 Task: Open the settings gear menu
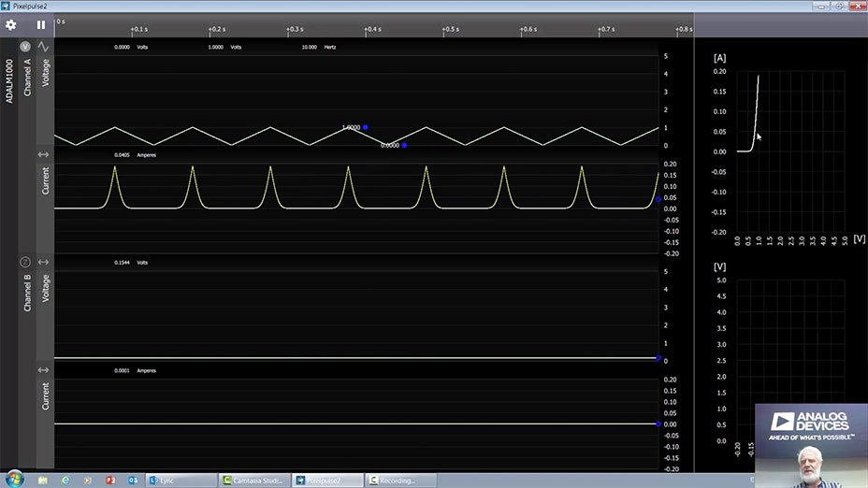tap(10, 25)
